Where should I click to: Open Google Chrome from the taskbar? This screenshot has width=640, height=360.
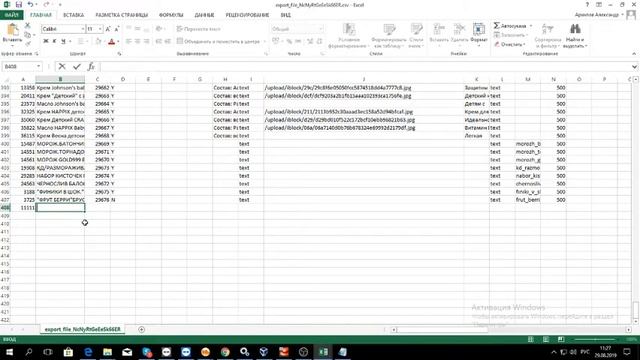point(225,352)
